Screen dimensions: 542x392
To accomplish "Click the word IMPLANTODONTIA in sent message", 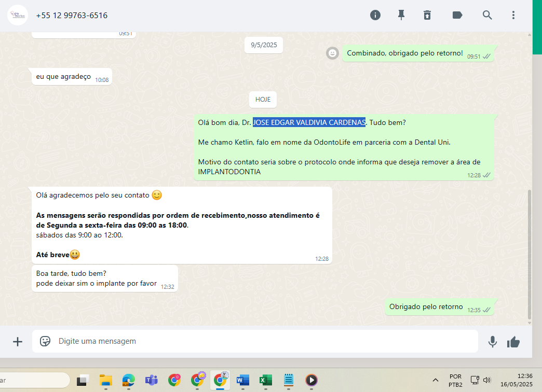I will tap(229, 172).
